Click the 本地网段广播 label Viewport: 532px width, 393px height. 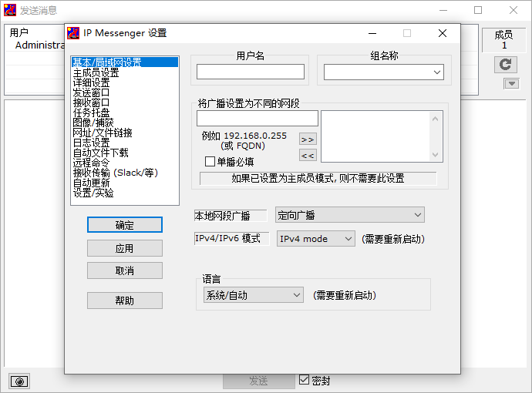[x=231, y=216]
